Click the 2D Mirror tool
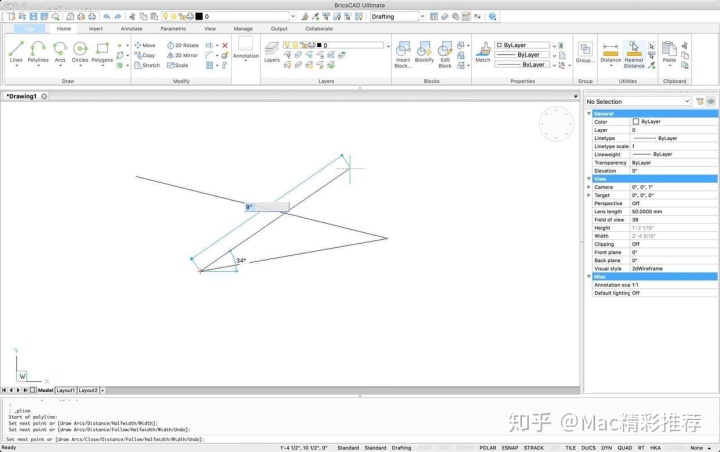Viewport: 720px width, 452px height. 182,55
